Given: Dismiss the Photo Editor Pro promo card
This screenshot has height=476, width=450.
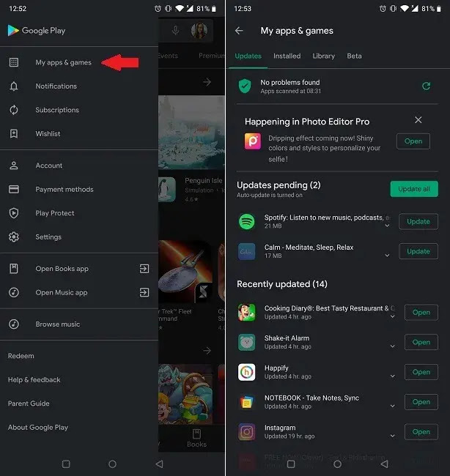Looking at the screenshot, I should coord(418,120).
